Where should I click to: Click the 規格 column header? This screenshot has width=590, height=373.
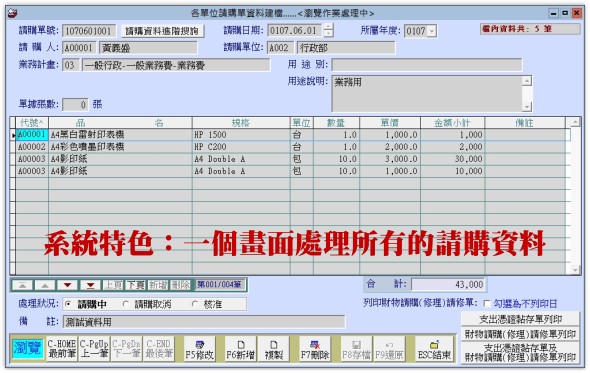(x=241, y=123)
